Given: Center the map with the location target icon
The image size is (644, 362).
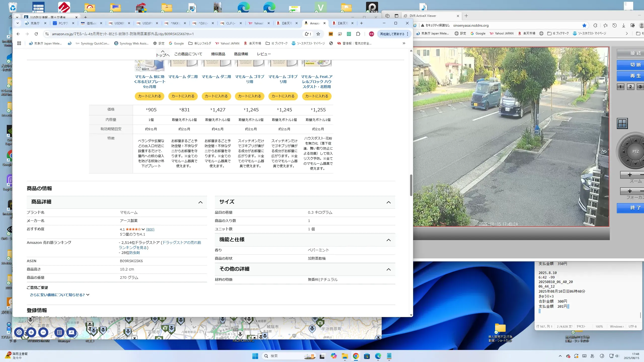Looking at the screenshot, I should point(19,332).
